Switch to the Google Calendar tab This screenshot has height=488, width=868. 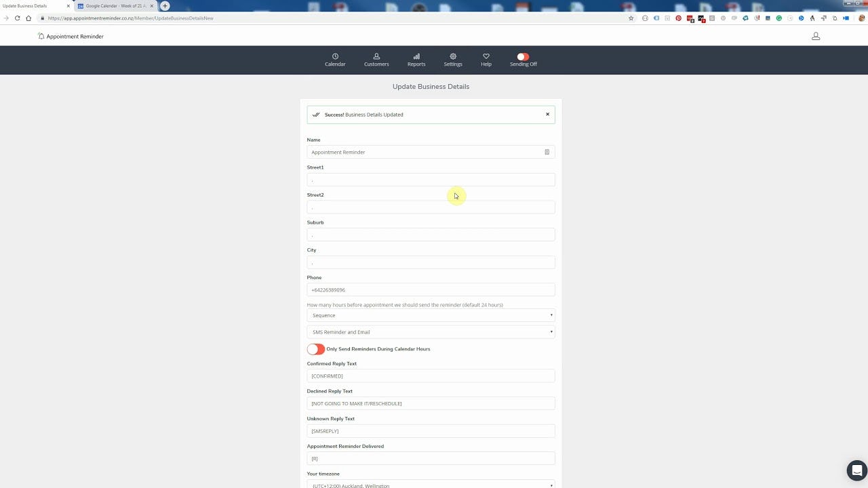(115, 5)
